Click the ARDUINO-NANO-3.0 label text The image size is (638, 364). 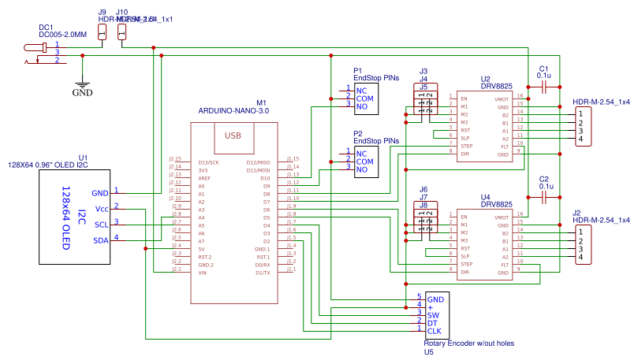pyautogui.click(x=233, y=110)
